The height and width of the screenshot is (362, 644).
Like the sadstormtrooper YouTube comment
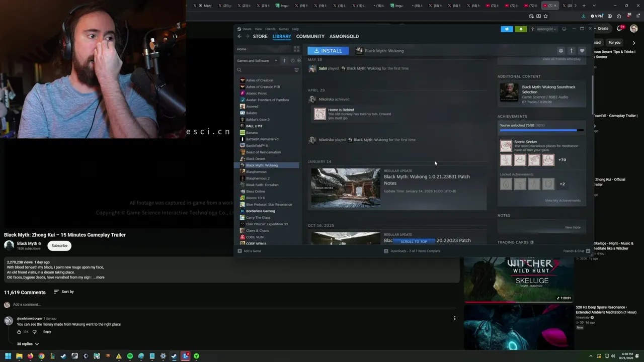tap(19, 332)
